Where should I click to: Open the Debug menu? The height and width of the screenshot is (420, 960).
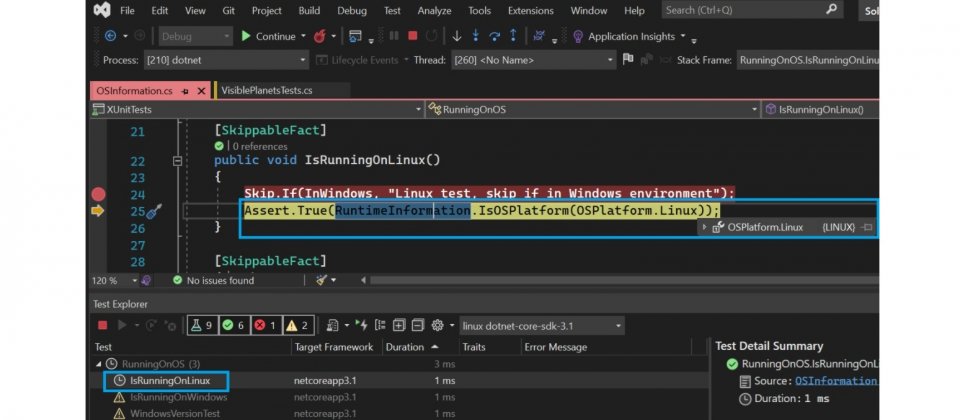(350, 10)
